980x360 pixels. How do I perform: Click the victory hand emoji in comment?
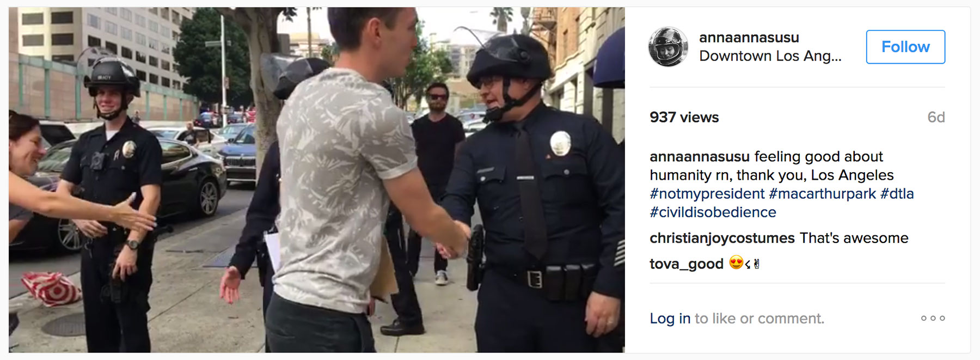click(757, 264)
